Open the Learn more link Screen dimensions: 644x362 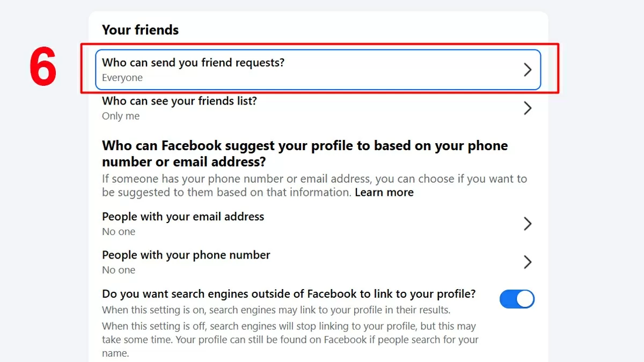[x=384, y=193]
